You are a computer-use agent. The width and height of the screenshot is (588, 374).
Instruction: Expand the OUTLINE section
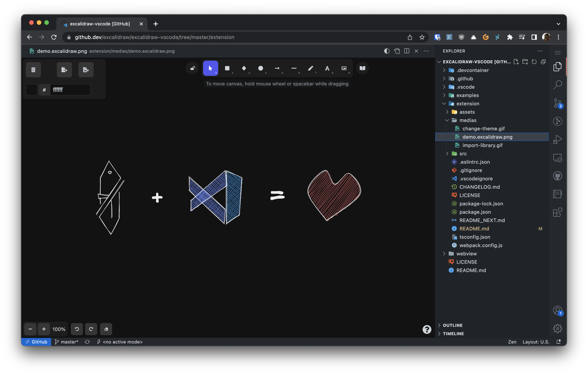[453, 325]
